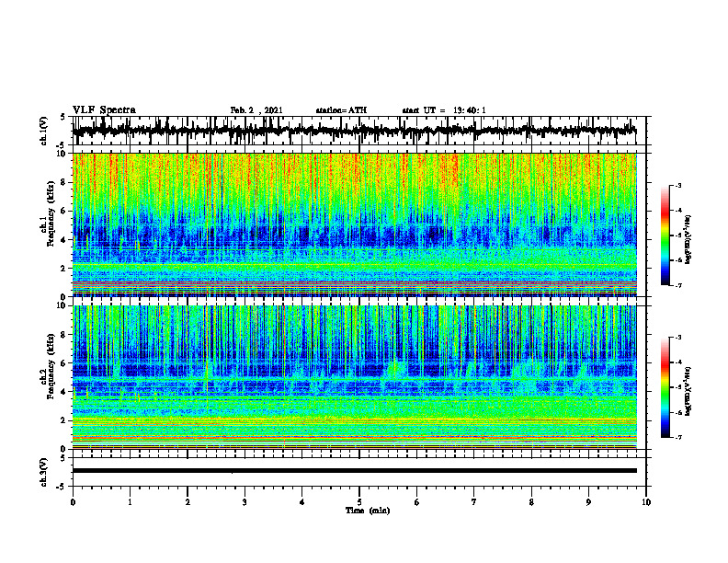
Task: Click the "8" kHz tick on ch.1 frequency axis
Action: pyautogui.click(x=64, y=182)
